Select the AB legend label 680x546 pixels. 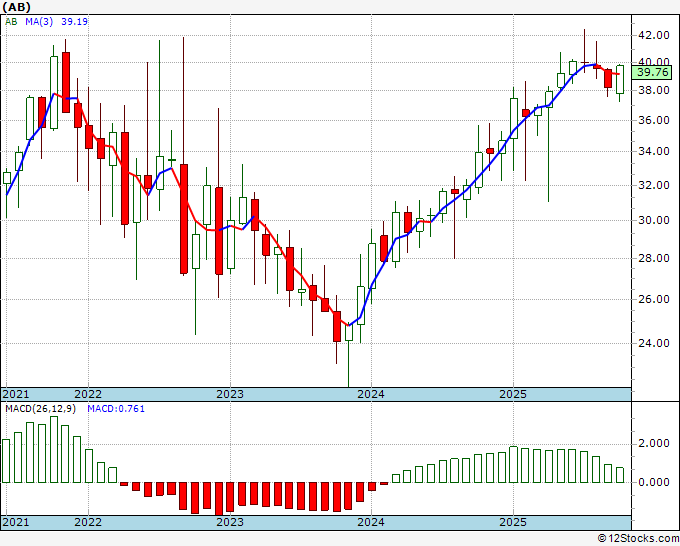(11, 21)
